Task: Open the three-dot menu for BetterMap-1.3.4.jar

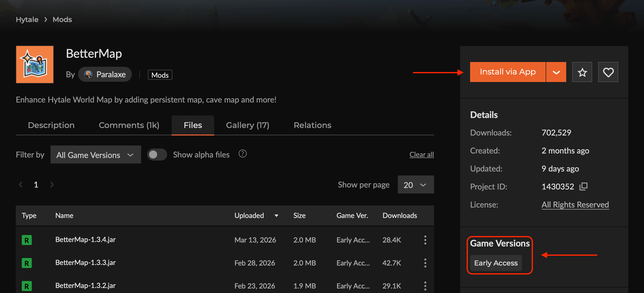Action: [x=425, y=240]
